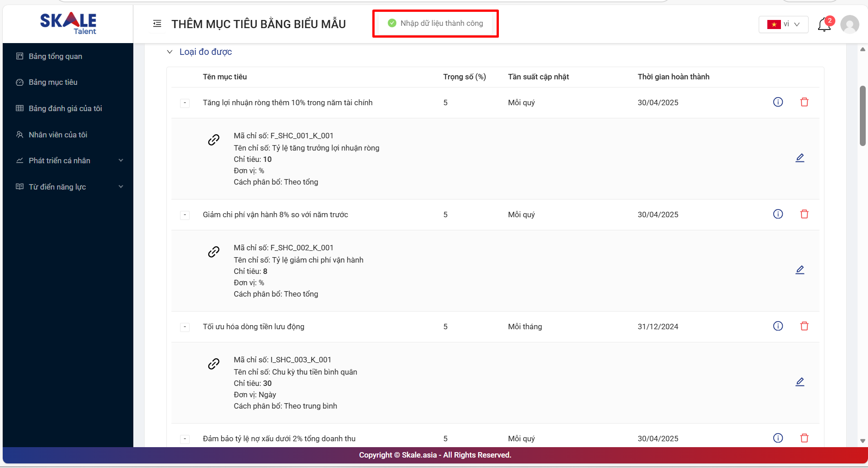Toggle the sidebar menu collapse icon
Screen dimensions: 868x468
click(157, 24)
